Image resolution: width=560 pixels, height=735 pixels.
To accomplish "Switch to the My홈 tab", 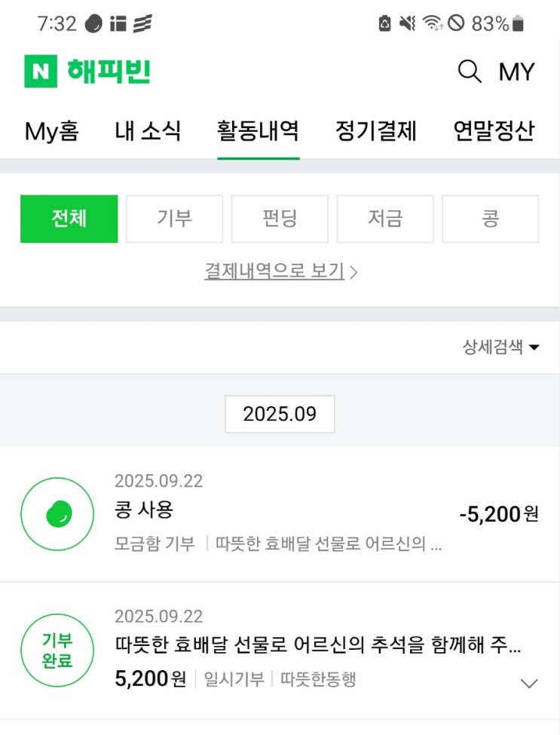I will [x=51, y=131].
